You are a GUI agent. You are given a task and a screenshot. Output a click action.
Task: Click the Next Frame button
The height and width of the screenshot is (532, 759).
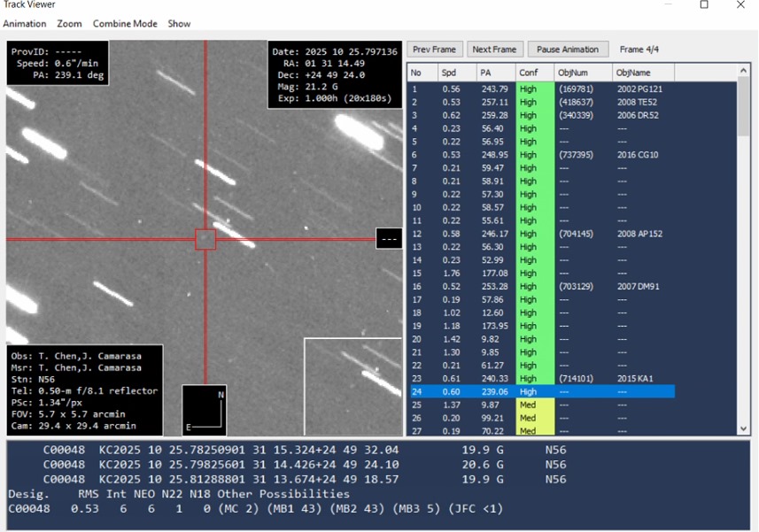tap(494, 50)
